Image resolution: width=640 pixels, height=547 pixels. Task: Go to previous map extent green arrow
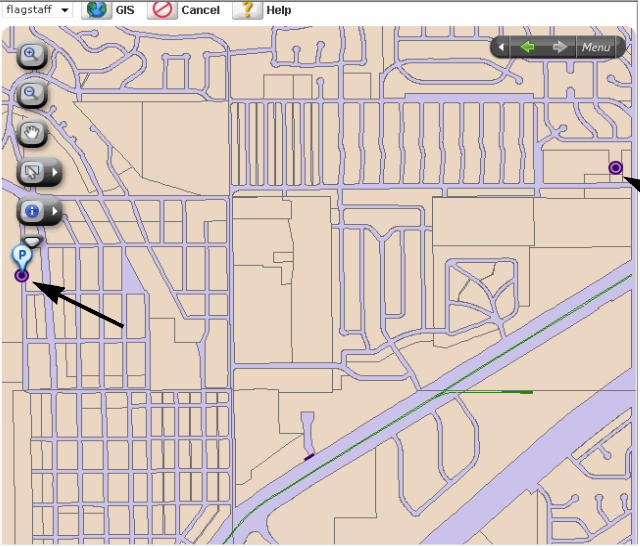(x=529, y=47)
